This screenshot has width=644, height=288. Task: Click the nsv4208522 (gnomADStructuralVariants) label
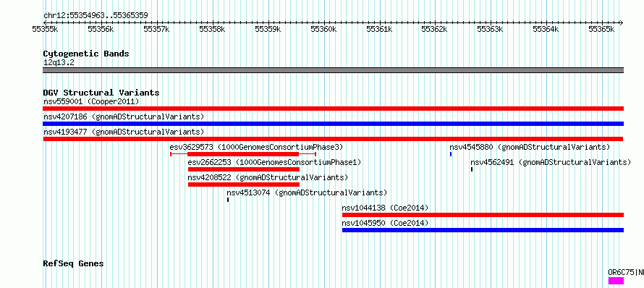point(268,177)
